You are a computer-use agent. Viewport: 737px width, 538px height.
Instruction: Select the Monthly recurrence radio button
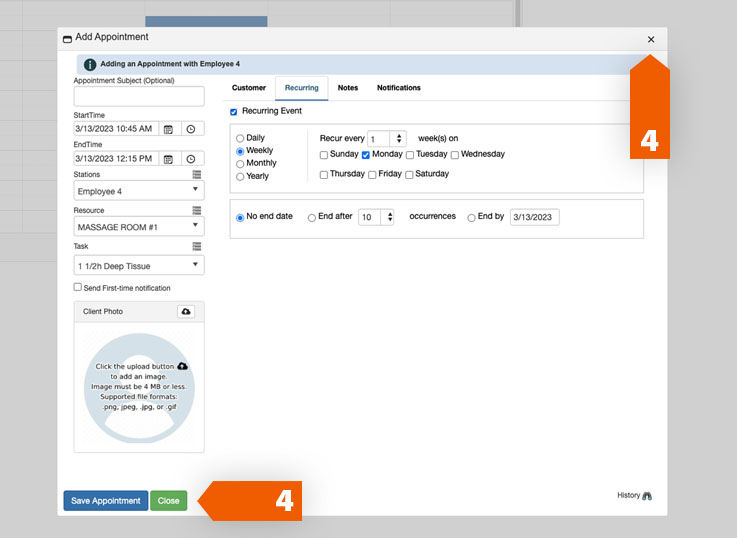(240, 164)
